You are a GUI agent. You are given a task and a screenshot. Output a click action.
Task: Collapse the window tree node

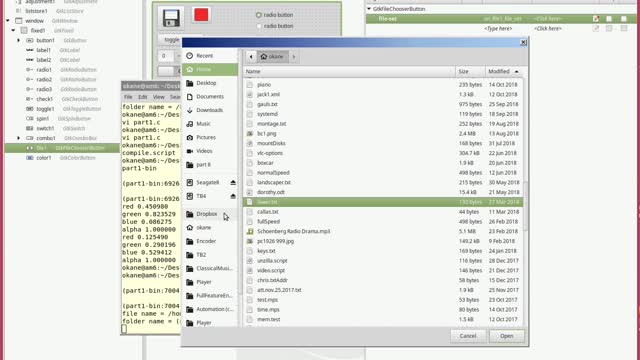pyautogui.click(x=8, y=21)
